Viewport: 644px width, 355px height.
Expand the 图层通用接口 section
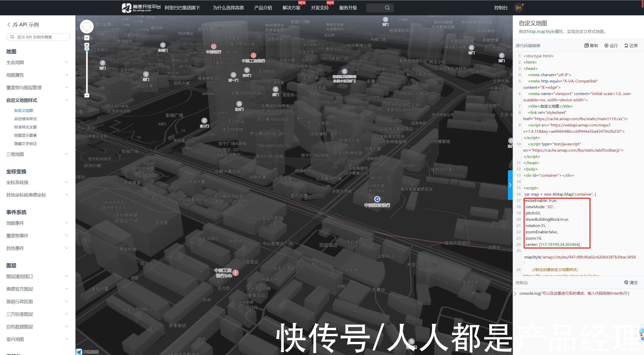click(x=37, y=276)
